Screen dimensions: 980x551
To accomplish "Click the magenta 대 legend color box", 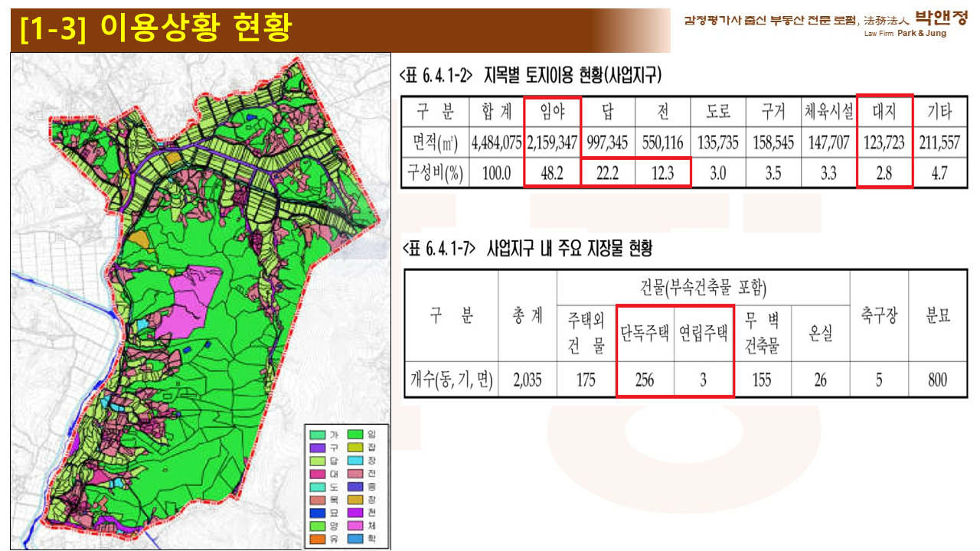I will pyautogui.click(x=316, y=474).
